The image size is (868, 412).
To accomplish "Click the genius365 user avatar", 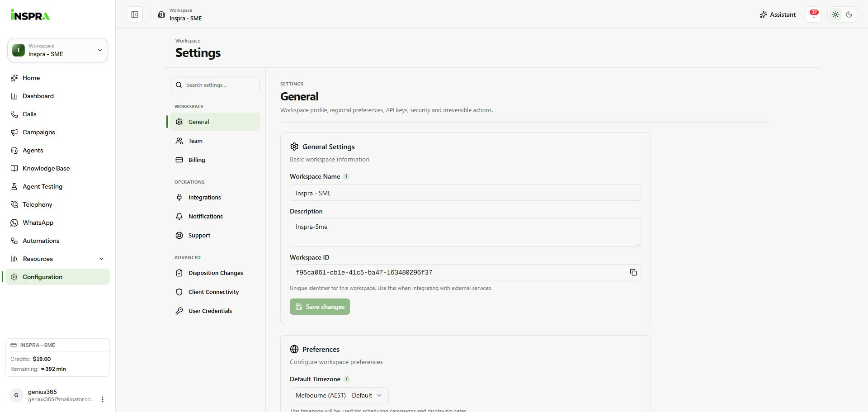I will click(x=16, y=395).
